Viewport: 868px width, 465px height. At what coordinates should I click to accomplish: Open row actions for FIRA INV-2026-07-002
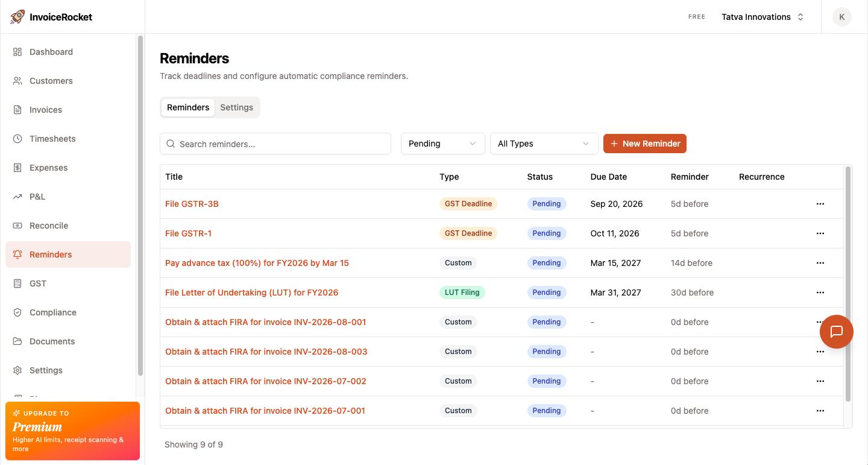click(x=820, y=381)
